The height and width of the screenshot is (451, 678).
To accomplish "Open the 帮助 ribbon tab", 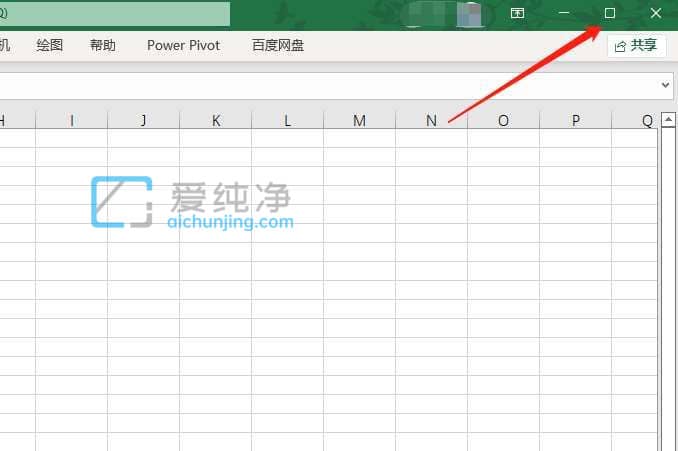I will (102, 45).
